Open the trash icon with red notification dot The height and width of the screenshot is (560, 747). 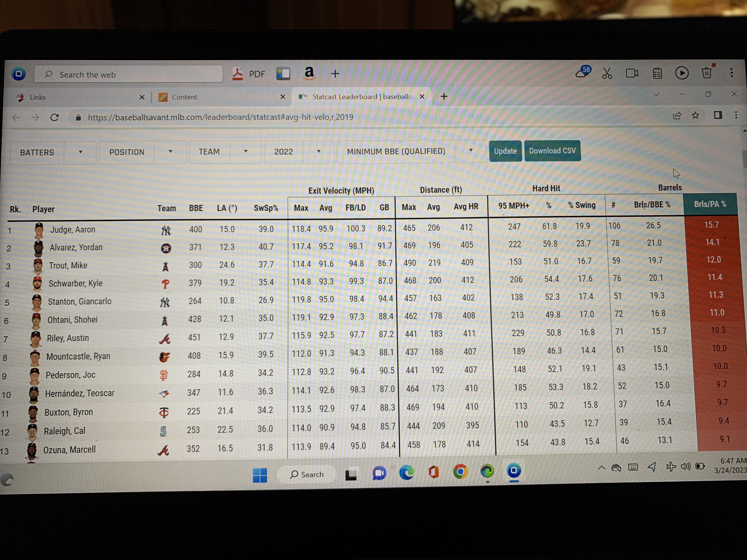[x=707, y=73]
